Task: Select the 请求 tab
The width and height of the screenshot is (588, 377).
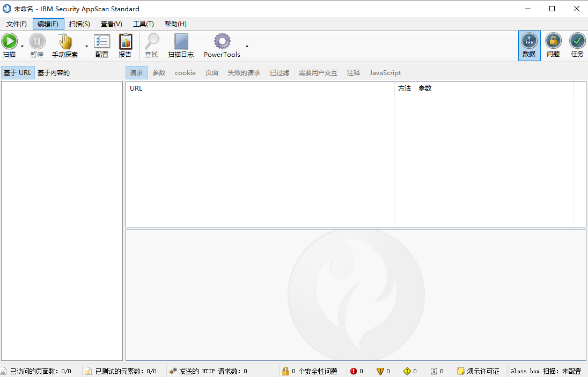Action: pos(136,73)
